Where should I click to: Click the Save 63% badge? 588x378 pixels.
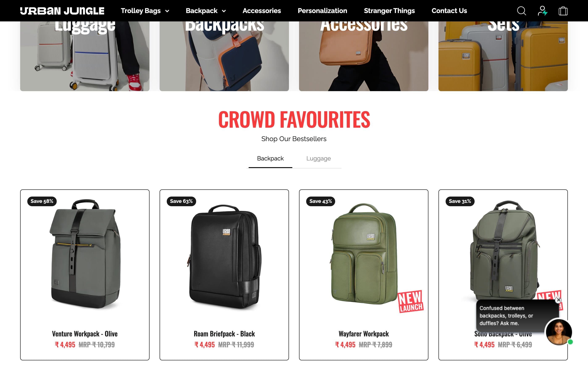click(x=181, y=201)
